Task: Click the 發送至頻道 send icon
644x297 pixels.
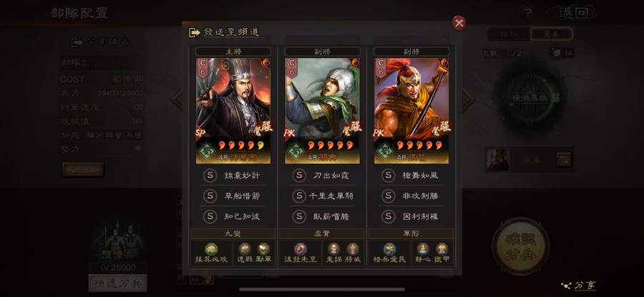Action: click(194, 32)
